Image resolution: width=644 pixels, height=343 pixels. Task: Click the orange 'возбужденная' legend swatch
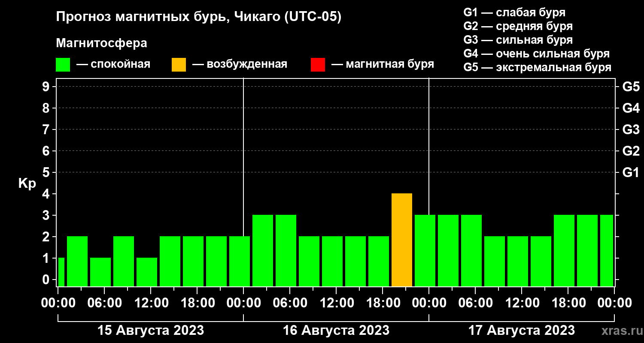(x=179, y=65)
